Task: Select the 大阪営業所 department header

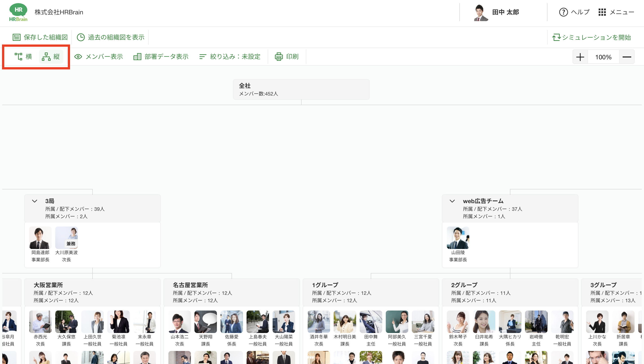Action: [92, 292]
